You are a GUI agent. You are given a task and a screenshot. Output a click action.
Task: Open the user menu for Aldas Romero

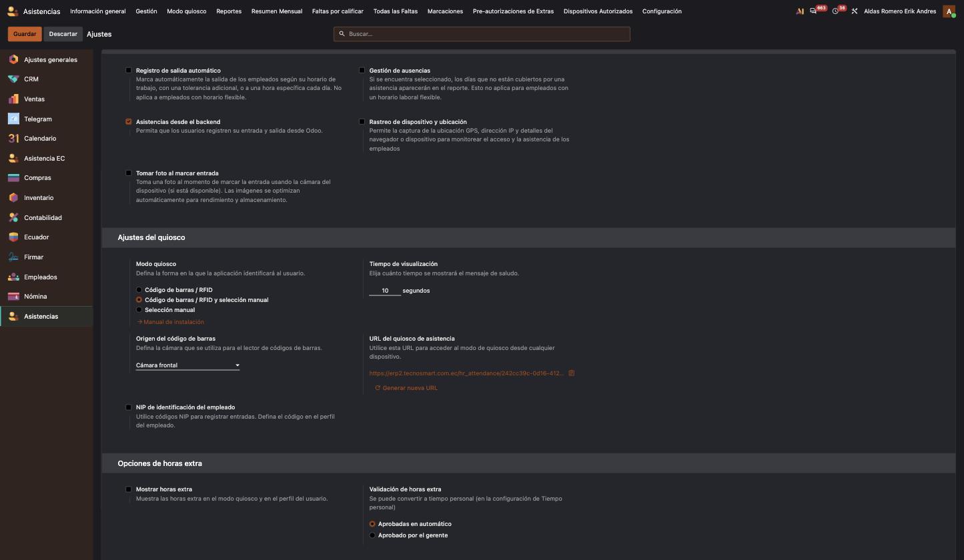point(910,11)
